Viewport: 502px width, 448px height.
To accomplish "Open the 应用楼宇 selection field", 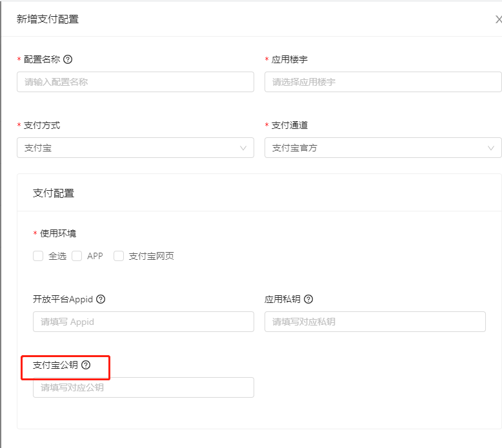I will coord(383,82).
